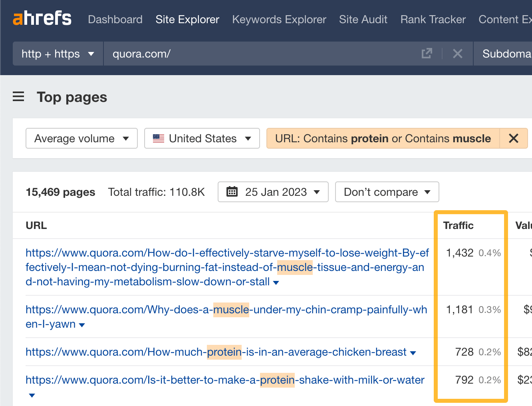Expand details for the chicken-breast protein question URL
This screenshot has height=406, width=532.
tap(413, 352)
